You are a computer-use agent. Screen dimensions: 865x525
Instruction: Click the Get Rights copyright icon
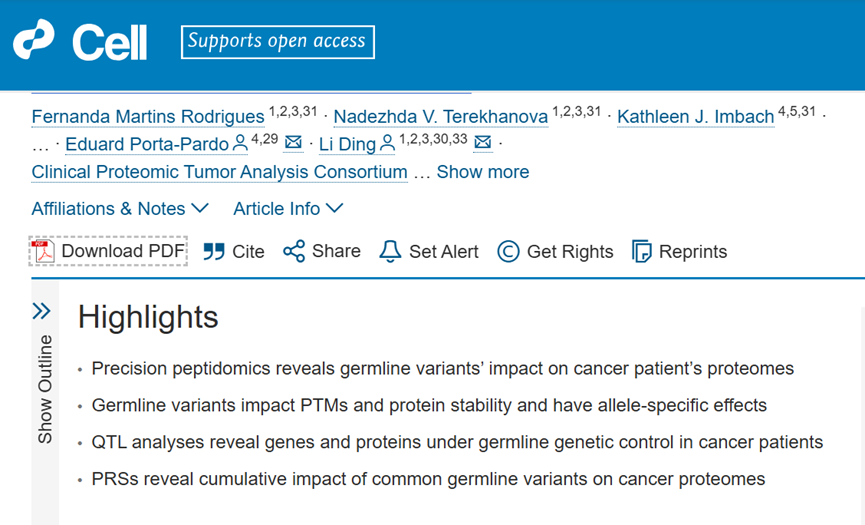pos(508,252)
